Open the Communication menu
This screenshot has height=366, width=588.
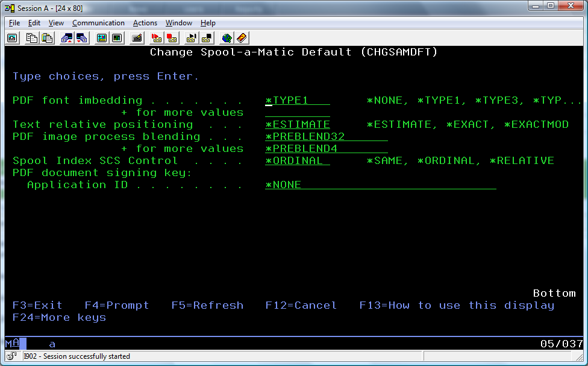(x=98, y=23)
